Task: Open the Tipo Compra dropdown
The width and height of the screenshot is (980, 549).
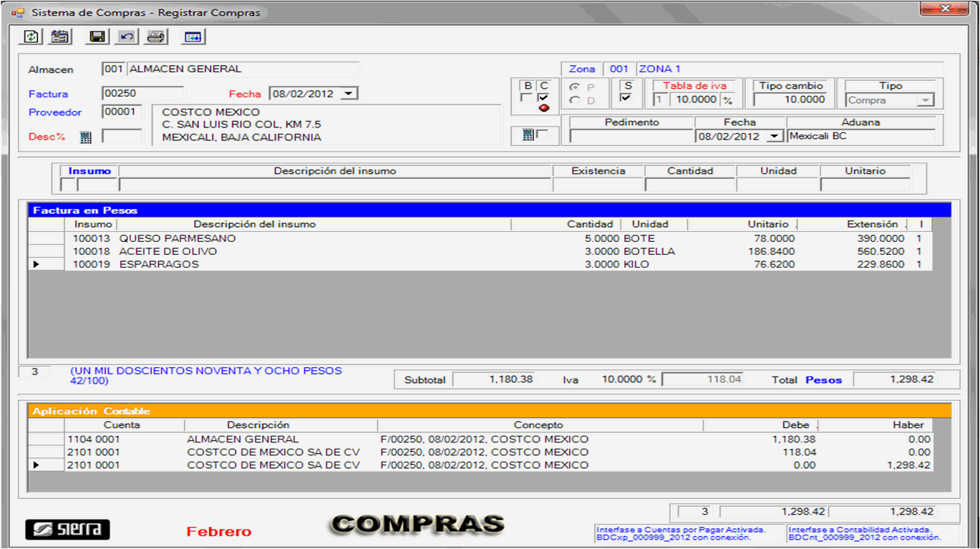Action: (926, 101)
